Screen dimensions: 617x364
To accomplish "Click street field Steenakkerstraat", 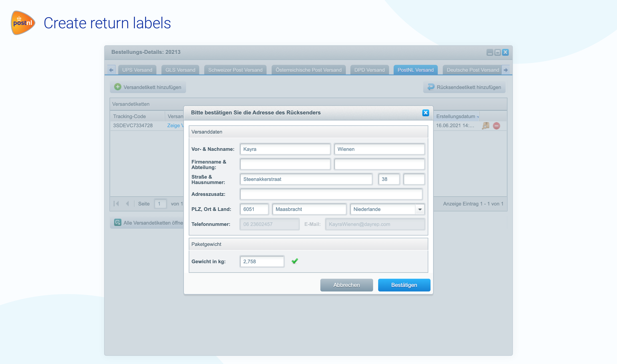I will point(306,179).
